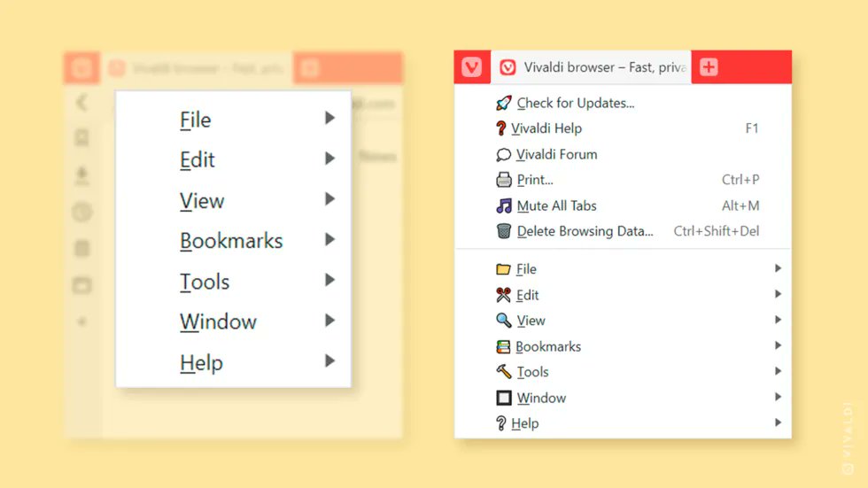Click the square icon beside Window in the right menu
Viewport: 868px width, 488px height.
504,398
